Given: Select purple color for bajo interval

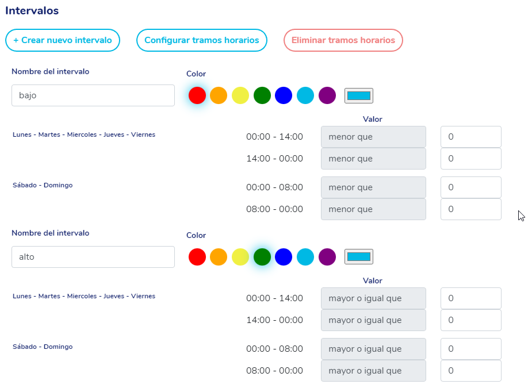Looking at the screenshot, I should 327,95.
